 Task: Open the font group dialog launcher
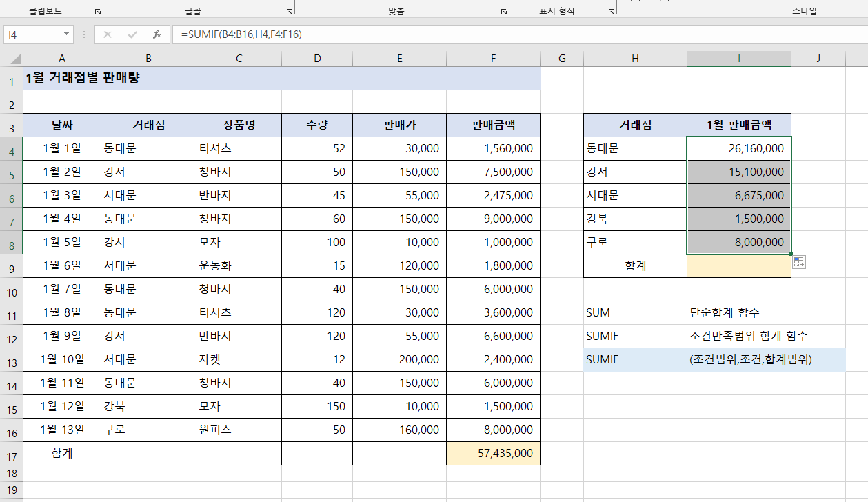289,12
